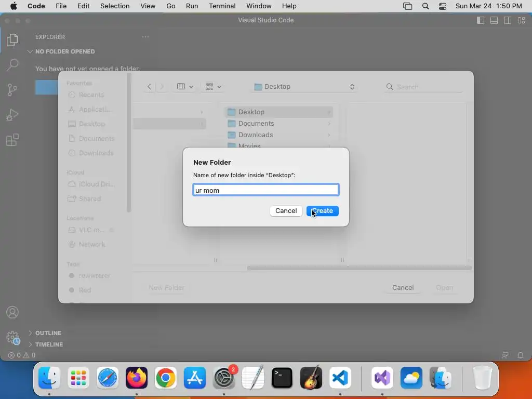
Task: Open Visual Studio purple dock icon
Action: [x=382, y=378]
